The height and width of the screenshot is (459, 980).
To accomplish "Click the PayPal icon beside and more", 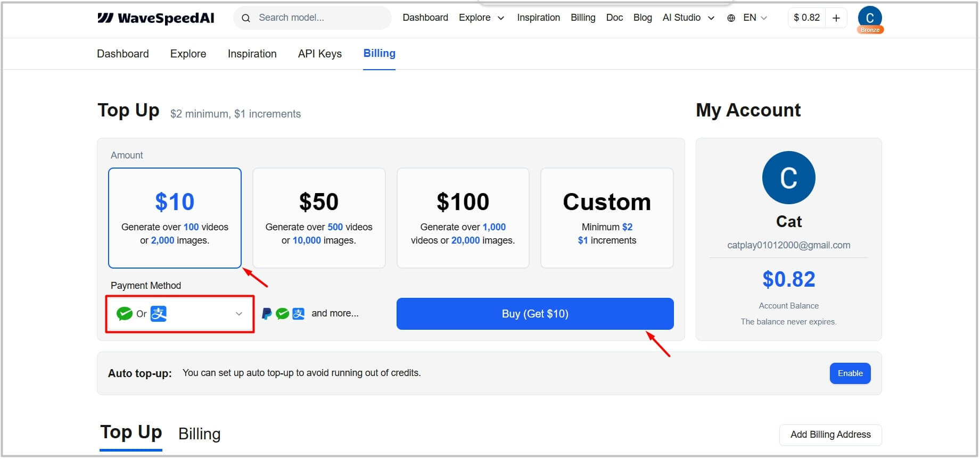I will [x=267, y=314].
